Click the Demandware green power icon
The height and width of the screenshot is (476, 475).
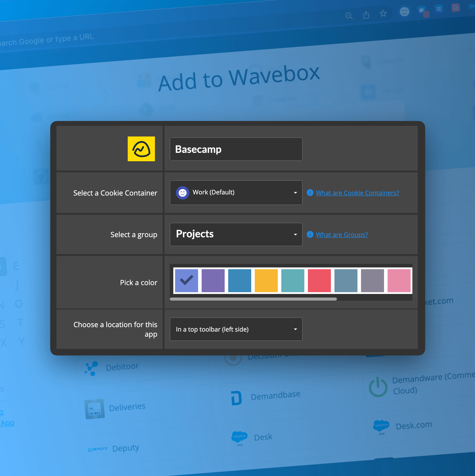(x=378, y=387)
